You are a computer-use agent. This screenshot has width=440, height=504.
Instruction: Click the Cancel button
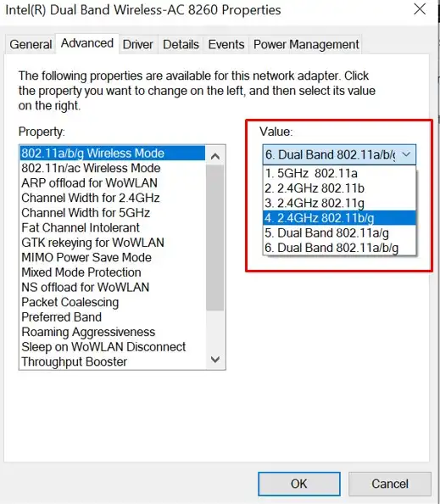coord(390,484)
